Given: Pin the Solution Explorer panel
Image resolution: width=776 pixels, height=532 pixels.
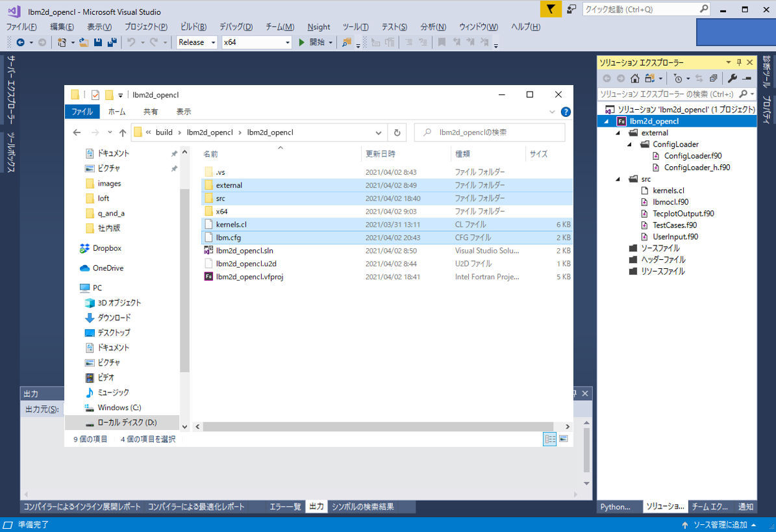Looking at the screenshot, I should (x=738, y=62).
